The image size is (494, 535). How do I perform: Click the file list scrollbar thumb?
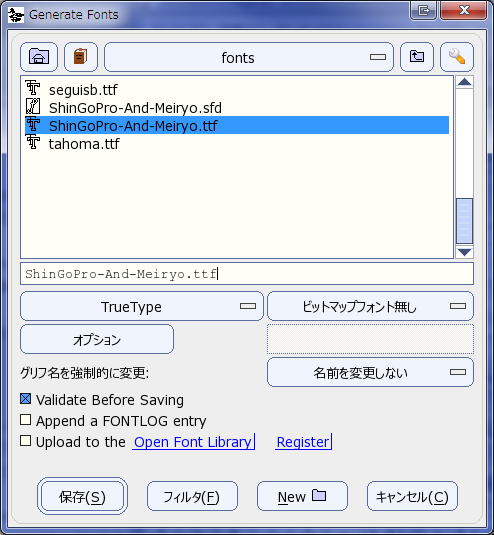click(464, 221)
